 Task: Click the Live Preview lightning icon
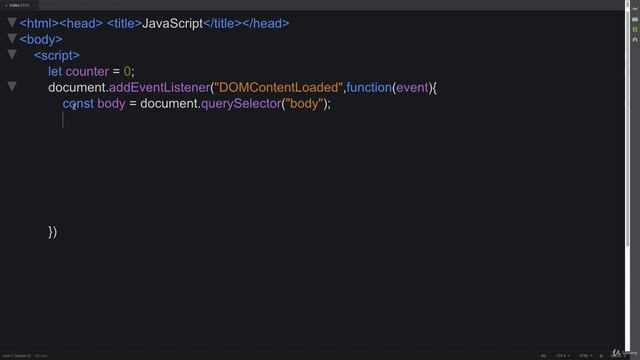[x=635, y=9]
